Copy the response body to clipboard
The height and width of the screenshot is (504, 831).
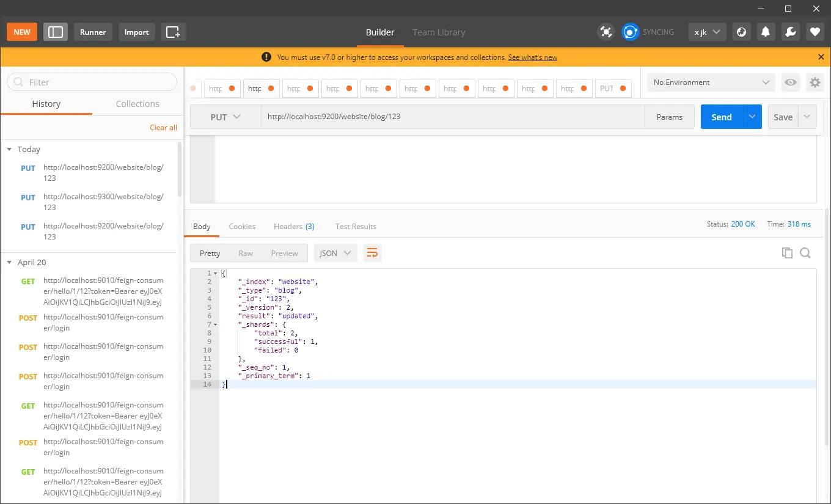pos(787,253)
